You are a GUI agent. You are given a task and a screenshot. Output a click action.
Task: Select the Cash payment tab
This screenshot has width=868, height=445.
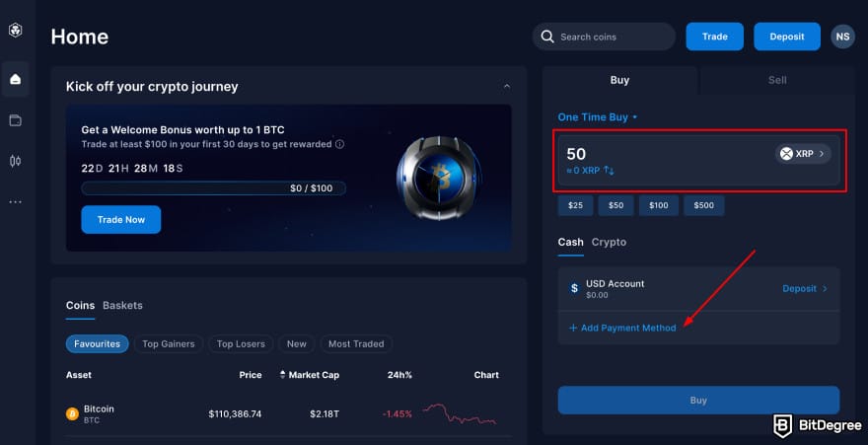coord(570,243)
